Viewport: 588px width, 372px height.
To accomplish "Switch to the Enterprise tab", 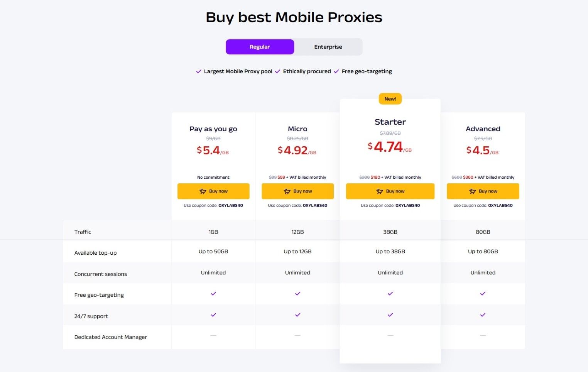I will coord(328,47).
